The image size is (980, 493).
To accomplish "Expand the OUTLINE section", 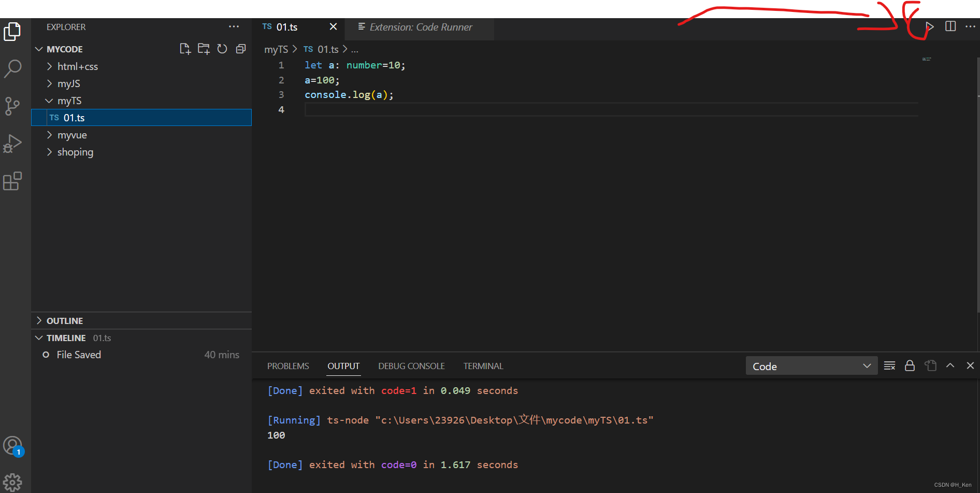I will 141,321.
